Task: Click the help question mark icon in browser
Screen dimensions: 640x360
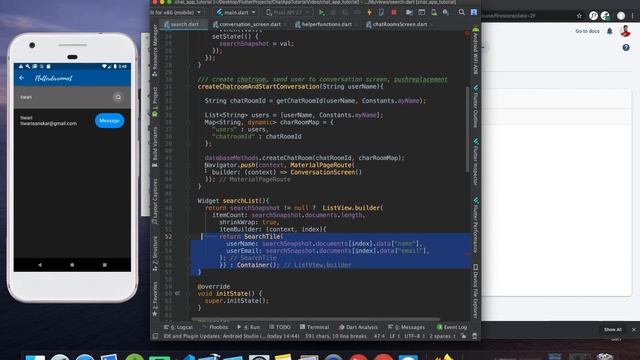Action: tap(626, 48)
